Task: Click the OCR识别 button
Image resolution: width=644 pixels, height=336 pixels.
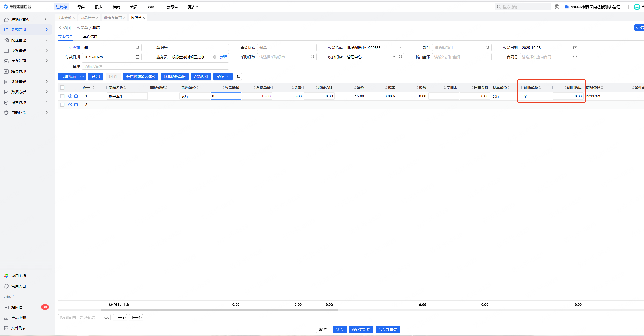Action: click(x=201, y=76)
